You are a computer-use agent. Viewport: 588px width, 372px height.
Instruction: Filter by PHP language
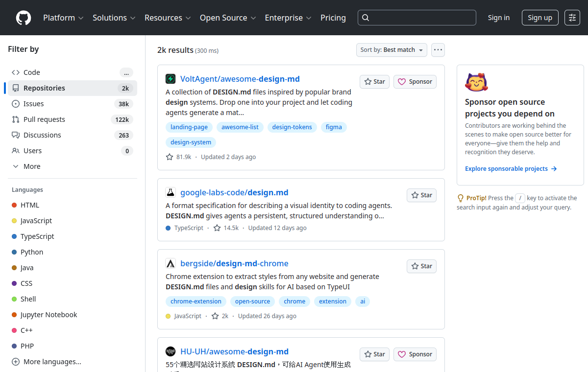coord(73,346)
